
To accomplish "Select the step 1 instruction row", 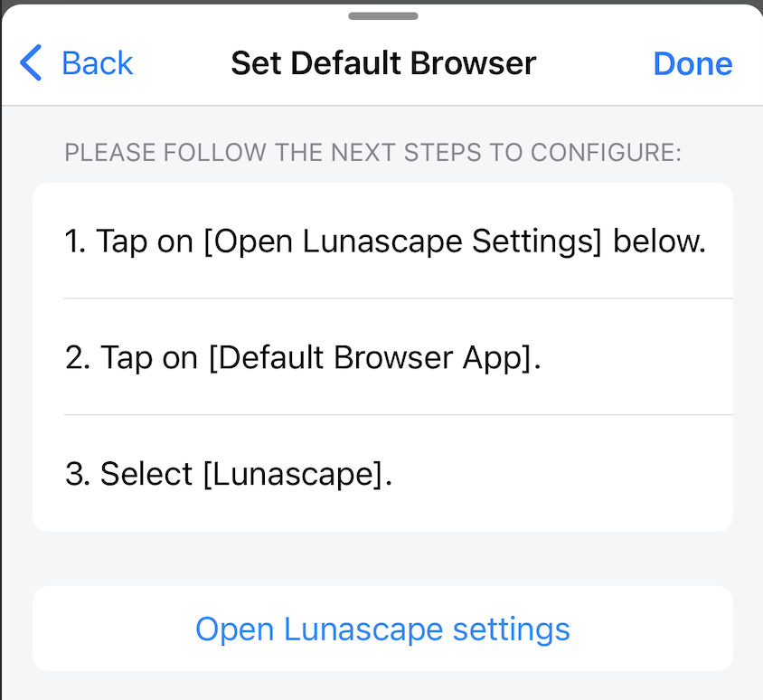I will tap(383, 241).
